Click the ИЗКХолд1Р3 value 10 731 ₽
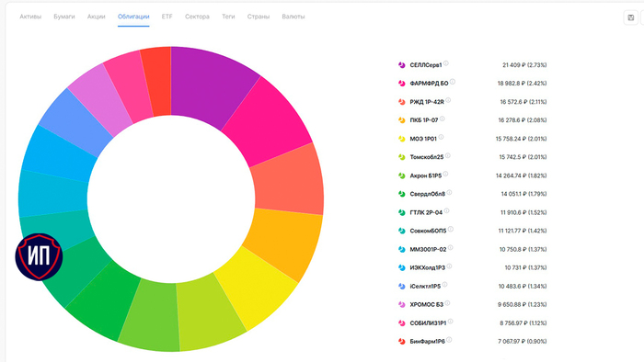 515,267
